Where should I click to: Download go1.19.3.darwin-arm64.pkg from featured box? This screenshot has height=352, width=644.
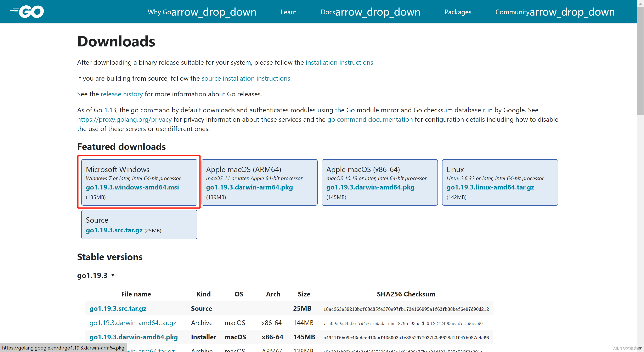coord(249,187)
